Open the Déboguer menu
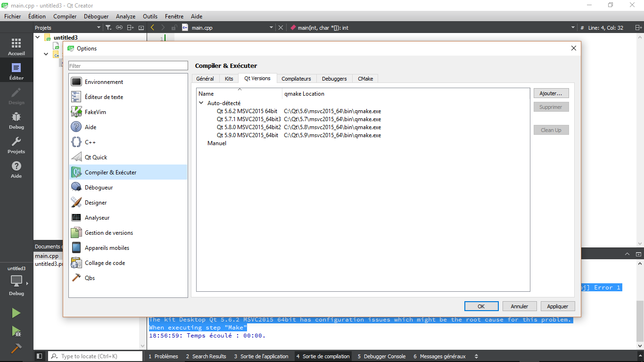 point(96,16)
